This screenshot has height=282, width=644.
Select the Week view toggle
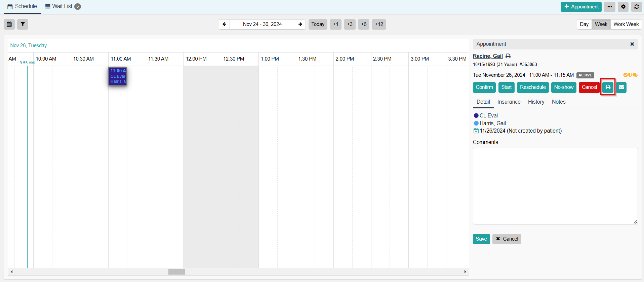(x=601, y=24)
